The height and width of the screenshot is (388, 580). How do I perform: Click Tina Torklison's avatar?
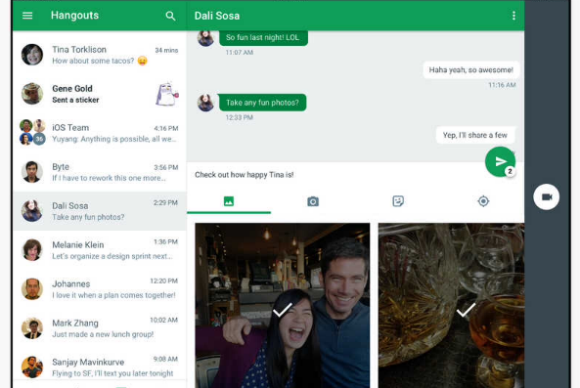32,55
